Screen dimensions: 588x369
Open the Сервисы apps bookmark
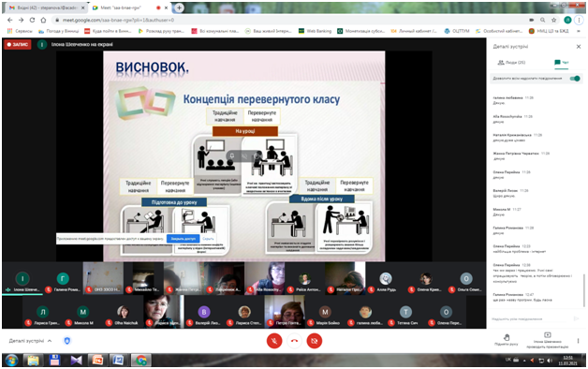click(x=20, y=31)
